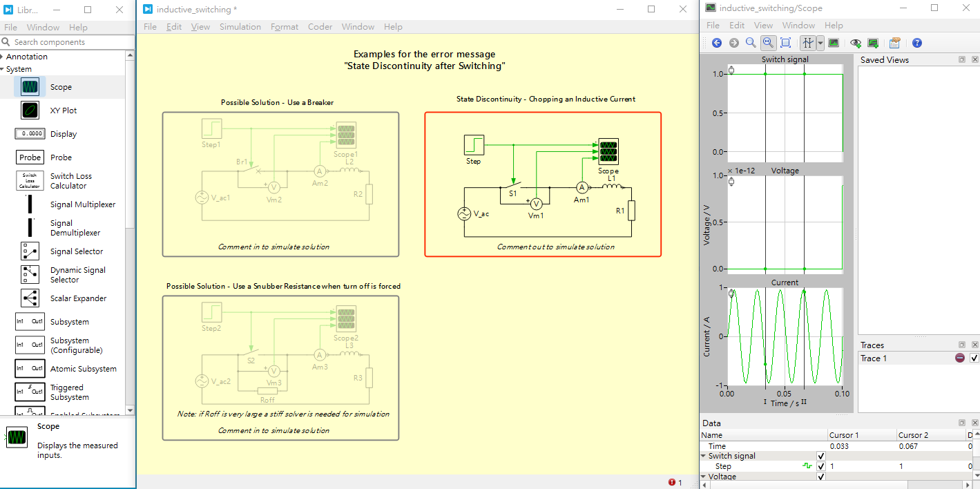Expand the Annotation library category

[x=3, y=57]
